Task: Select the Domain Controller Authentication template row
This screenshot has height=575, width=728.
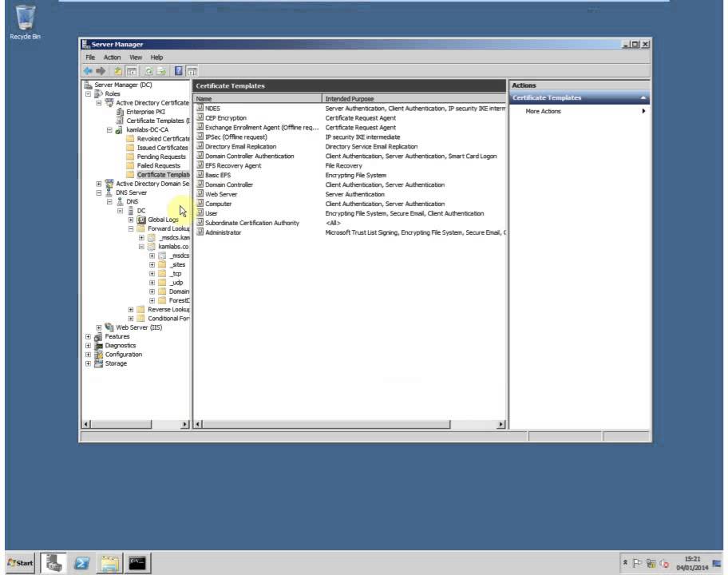Action: coord(249,156)
